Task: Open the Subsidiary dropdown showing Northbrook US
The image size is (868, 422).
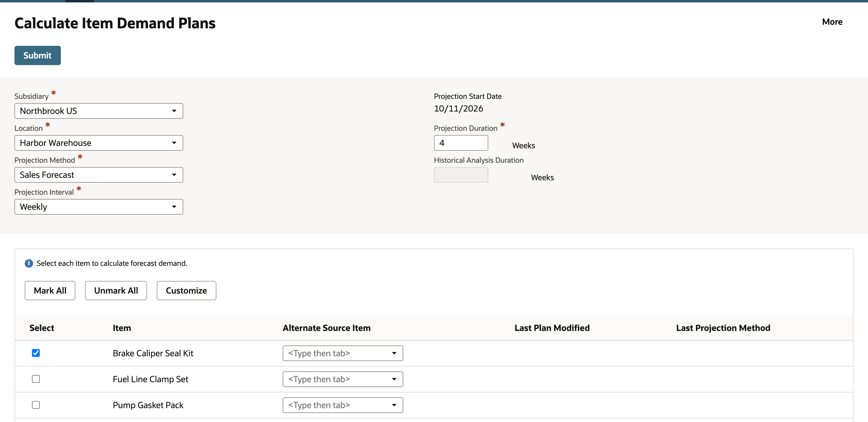Action: coord(99,111)
